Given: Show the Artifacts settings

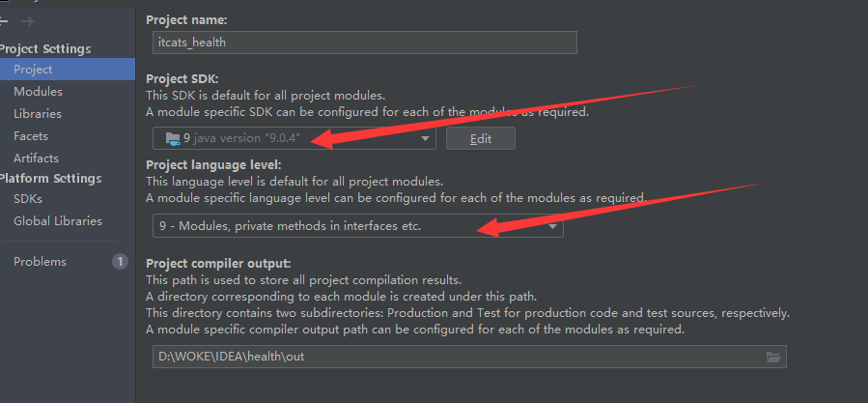Looking at the screenshot, I should 36,158.
